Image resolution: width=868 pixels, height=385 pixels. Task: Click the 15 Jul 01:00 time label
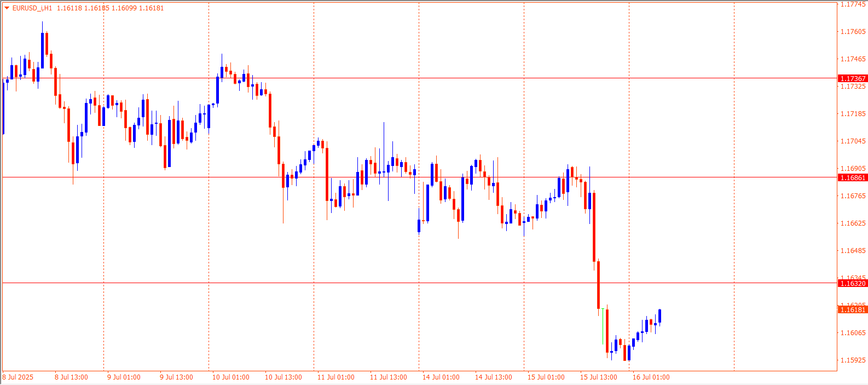tap(546, 377)
